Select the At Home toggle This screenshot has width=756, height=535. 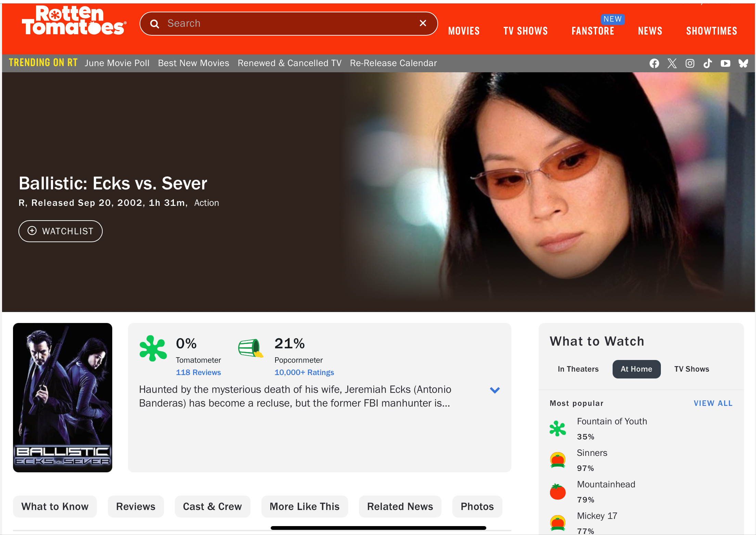636,369
